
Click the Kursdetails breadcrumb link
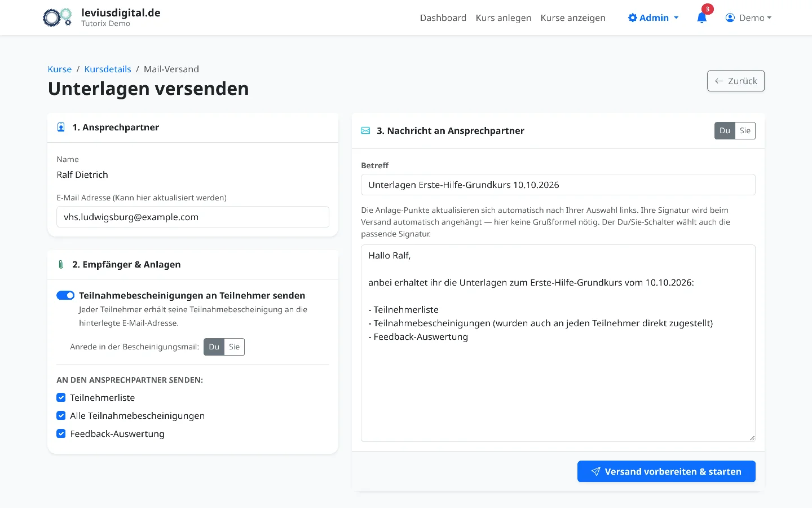tap(108, 69)
